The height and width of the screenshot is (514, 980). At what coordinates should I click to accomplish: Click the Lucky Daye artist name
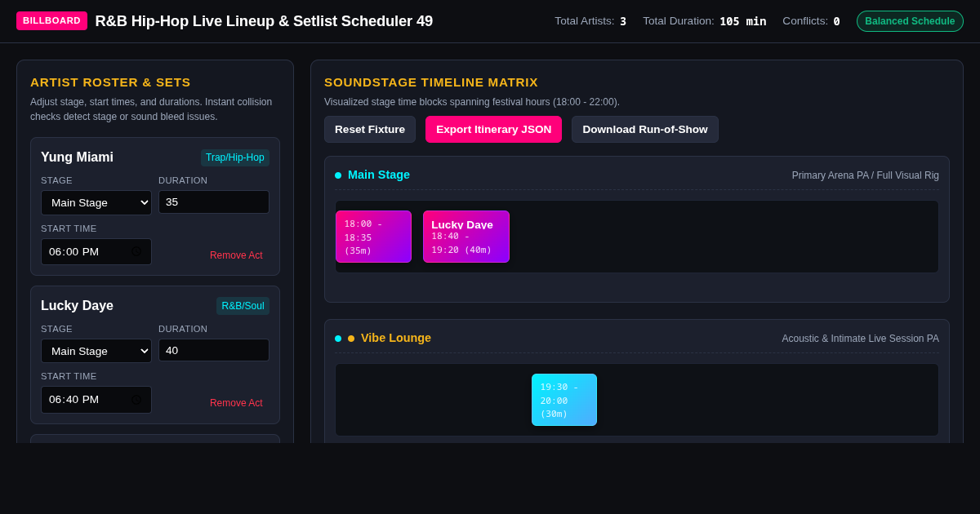click(x=77, y=306)
